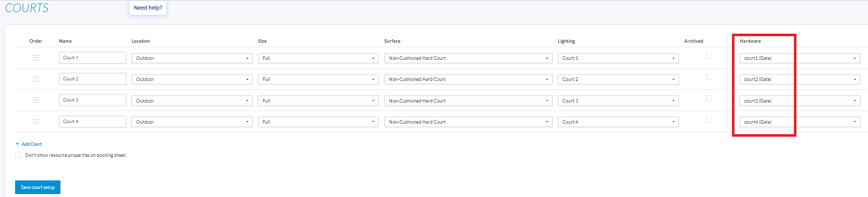Click the Court 3 reorder handle icon
Screen dimensions: 868x197
tap(36, 100)
